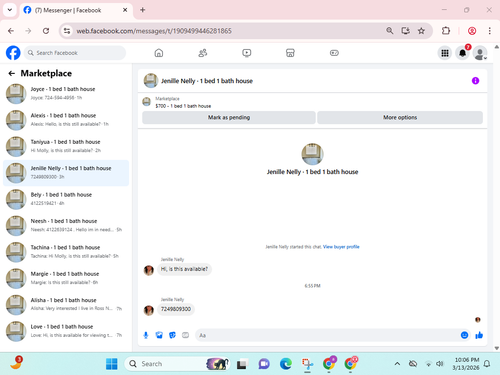This screenshot has width=500, height=375.
Task: Close the Messenger tab
Action: (x=125, y=10)
